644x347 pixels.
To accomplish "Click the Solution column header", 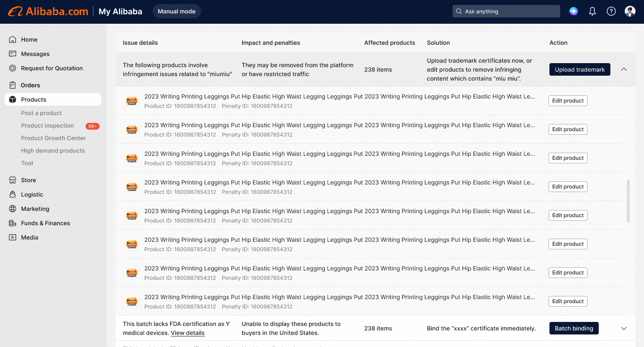I will coord(438,43).
